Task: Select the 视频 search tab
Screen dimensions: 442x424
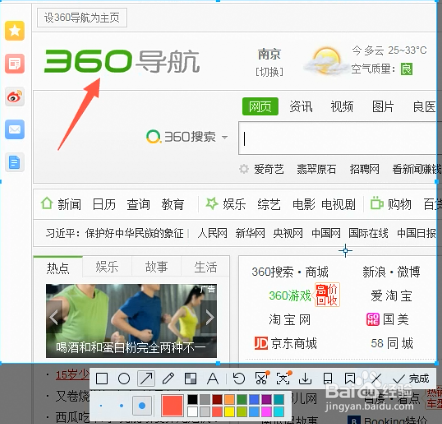Action: [342, 107]
